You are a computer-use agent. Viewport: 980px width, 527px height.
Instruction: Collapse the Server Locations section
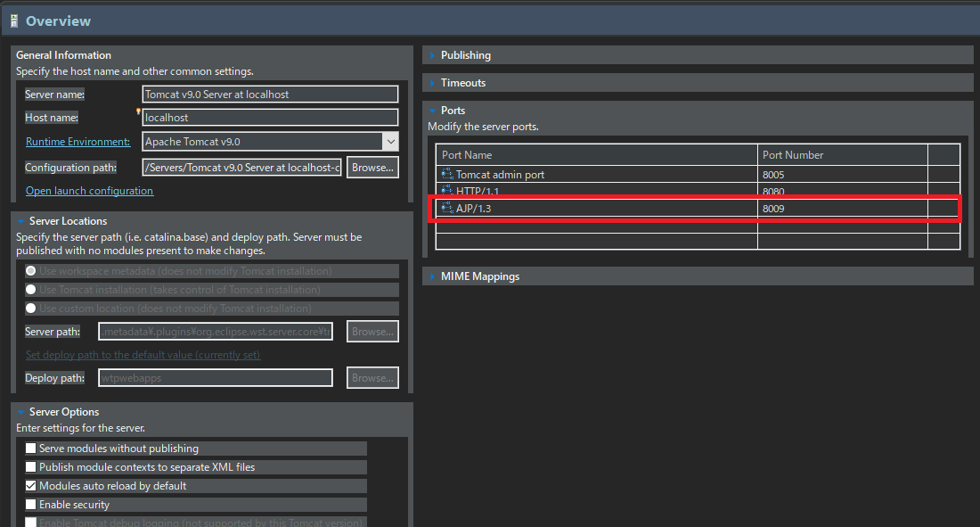pos(20,221)
